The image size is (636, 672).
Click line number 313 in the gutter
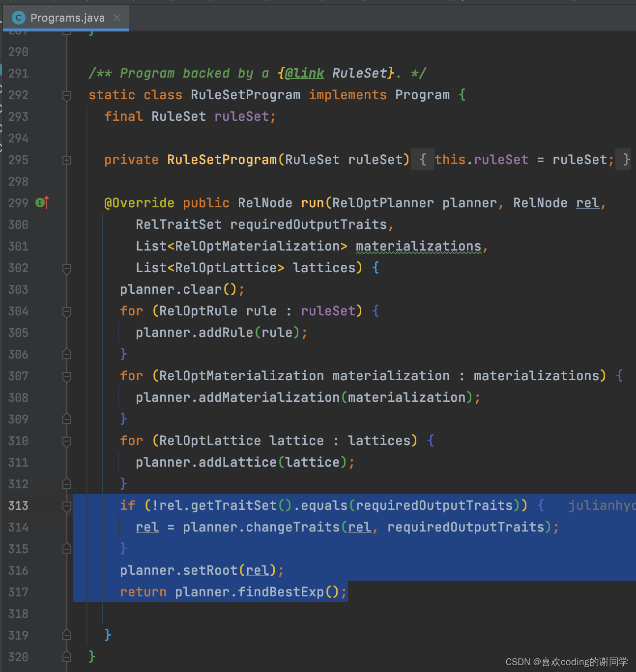18,505
